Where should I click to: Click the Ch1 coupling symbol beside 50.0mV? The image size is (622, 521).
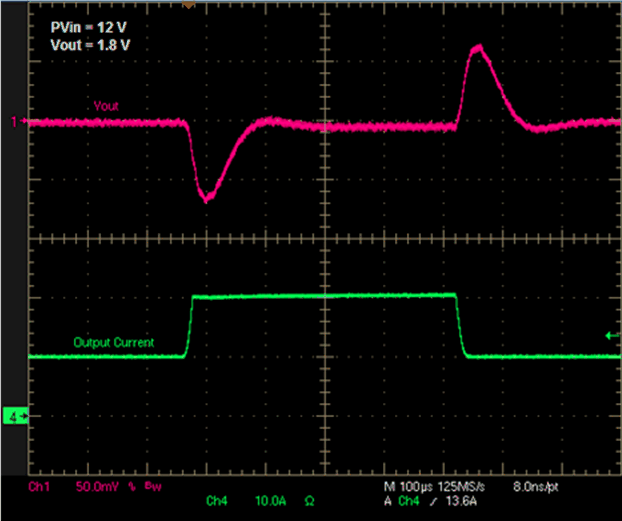click(132, 486)
